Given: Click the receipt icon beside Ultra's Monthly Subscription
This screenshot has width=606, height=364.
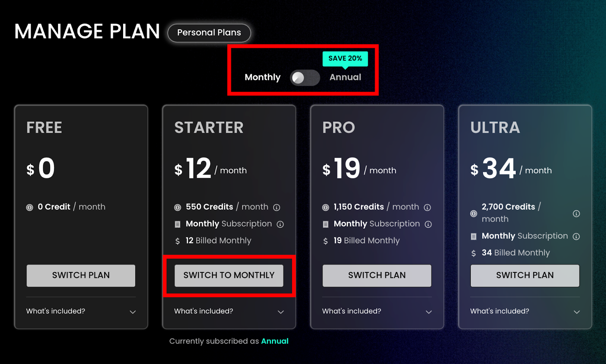Looking at the screenshot, I should tap(473, 236).
